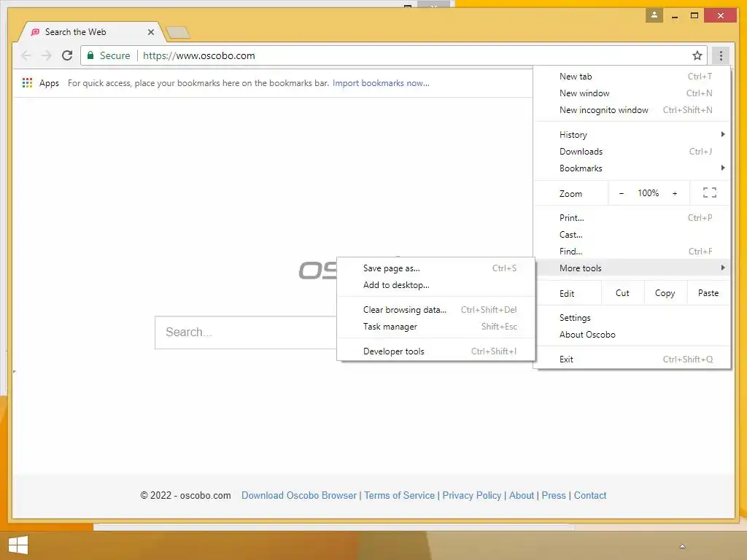Screen dimensions: 747x560
Task: Expand the History submenu arrow
Action: coord(723,134)
